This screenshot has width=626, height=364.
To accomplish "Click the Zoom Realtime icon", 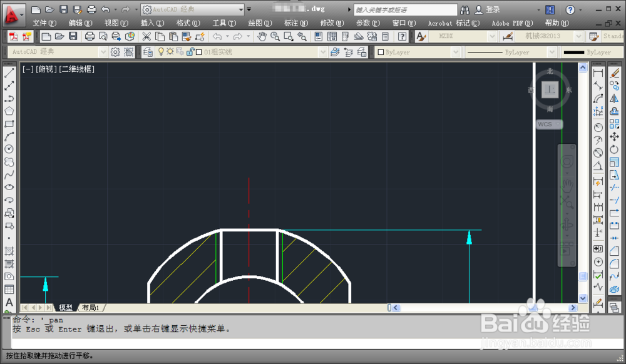I will pyautogui.click(x=275, y=37).
